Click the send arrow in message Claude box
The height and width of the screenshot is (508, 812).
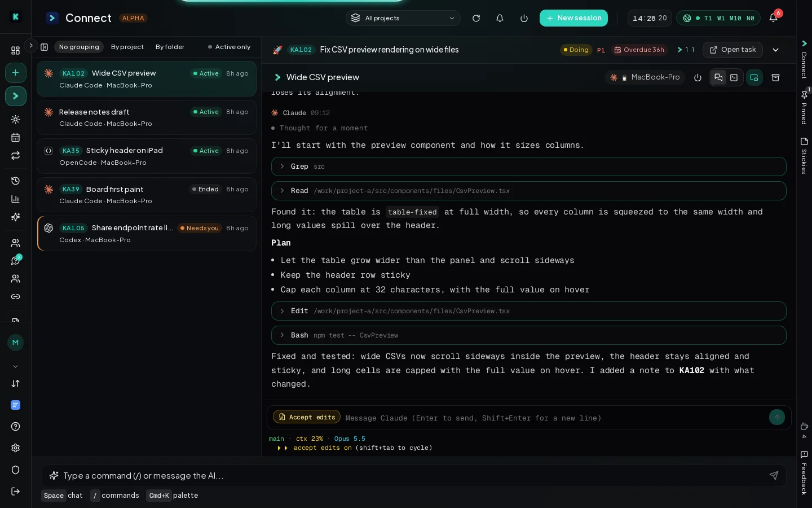[776, 417]
